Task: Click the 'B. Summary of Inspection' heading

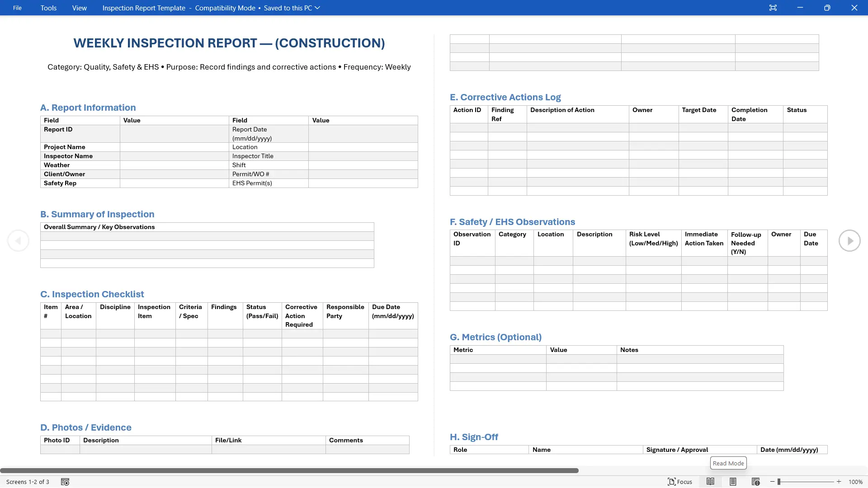Action: [x=97, y=214]
